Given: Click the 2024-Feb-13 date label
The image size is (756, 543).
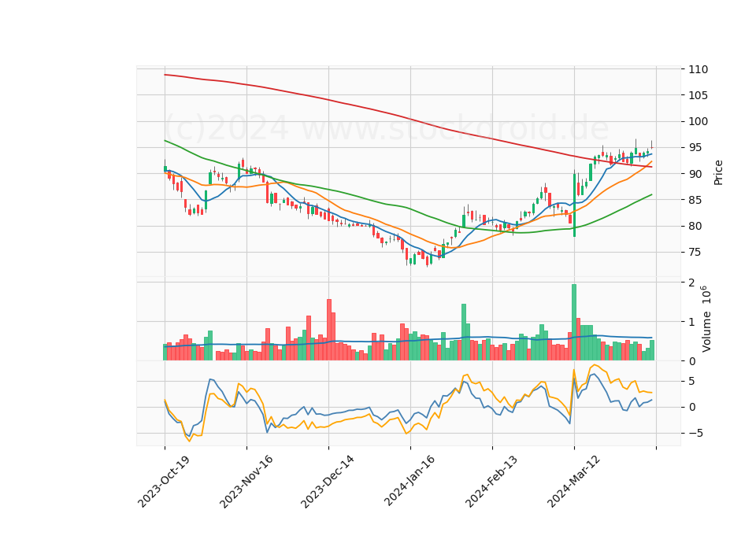Looking at the screenshot, I should tap(491, 480).
